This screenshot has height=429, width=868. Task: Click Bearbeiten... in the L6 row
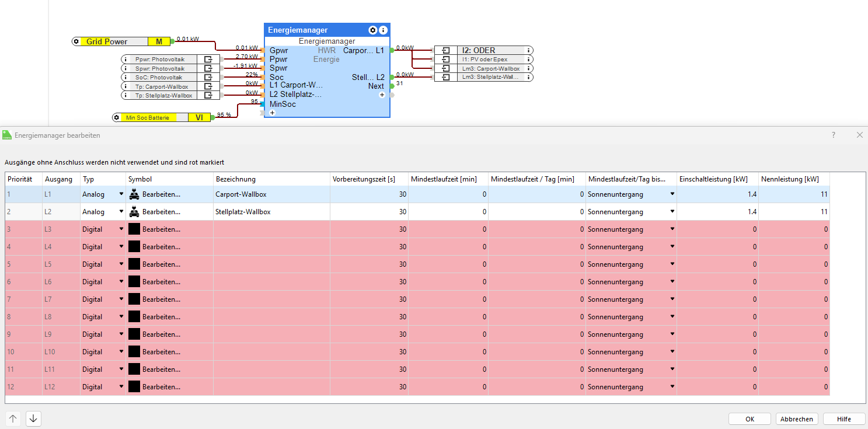161,282
